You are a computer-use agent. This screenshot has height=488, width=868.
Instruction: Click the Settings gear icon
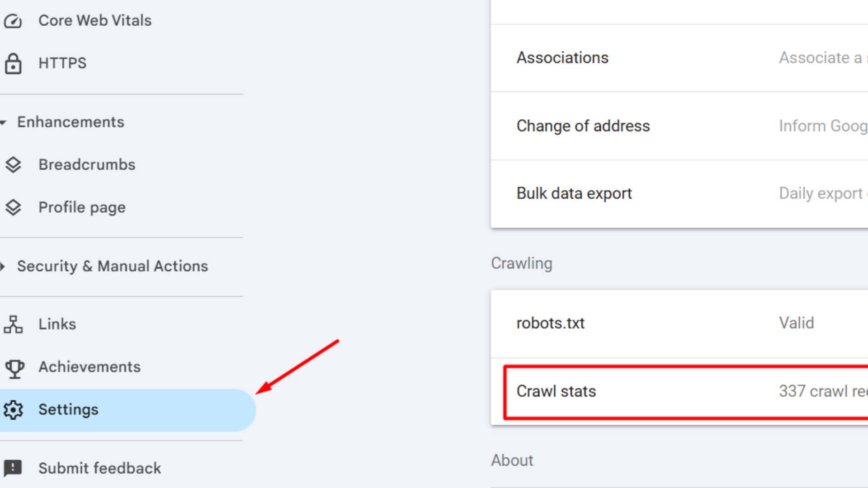[14, 410]
